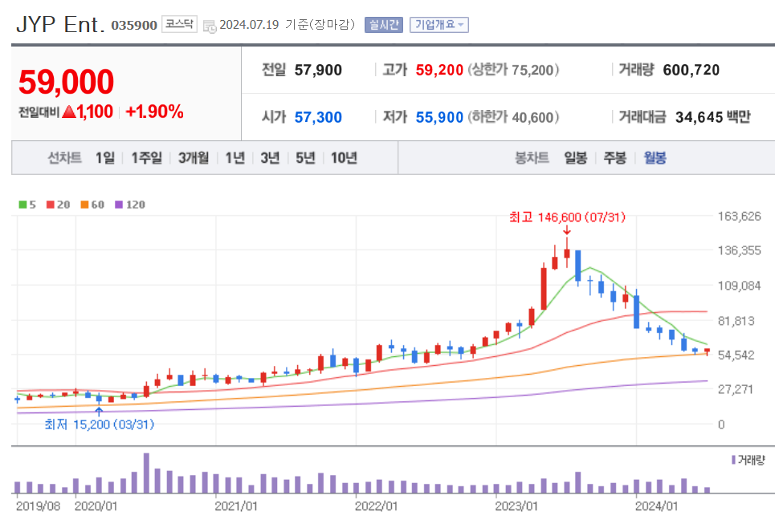Click the 고가 value 59,200
Screen dimensions: 775x532
point(439,70)
